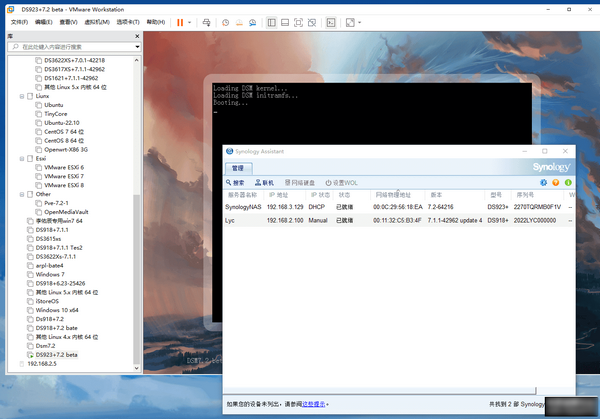This screenshot has width=600, height=419.
Task: Switch to Unity mode
Action: pos(312,23)
